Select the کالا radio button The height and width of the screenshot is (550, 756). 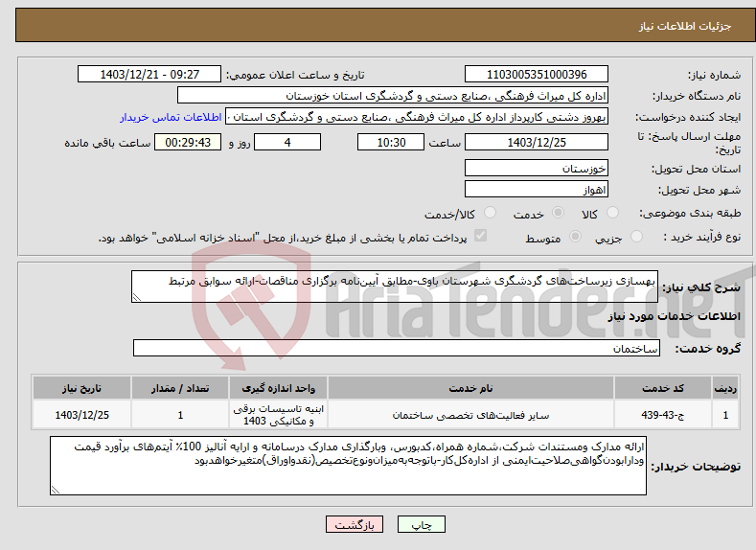613,213
